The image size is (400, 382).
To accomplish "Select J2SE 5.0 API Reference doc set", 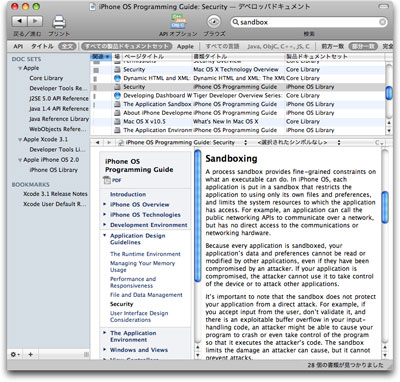I will pyautogui.click(x=59, y=99).
